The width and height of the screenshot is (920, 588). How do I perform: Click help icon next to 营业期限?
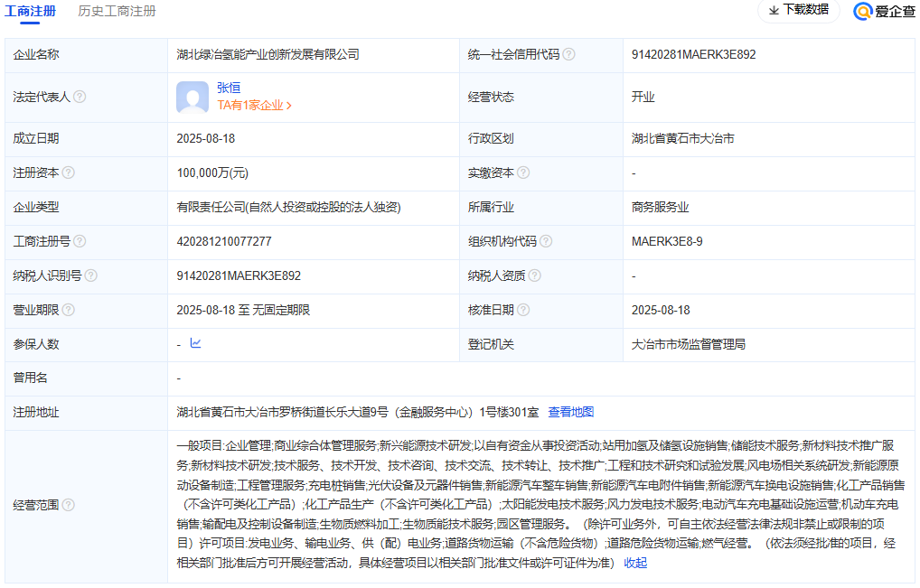click(x=68, y=310)
